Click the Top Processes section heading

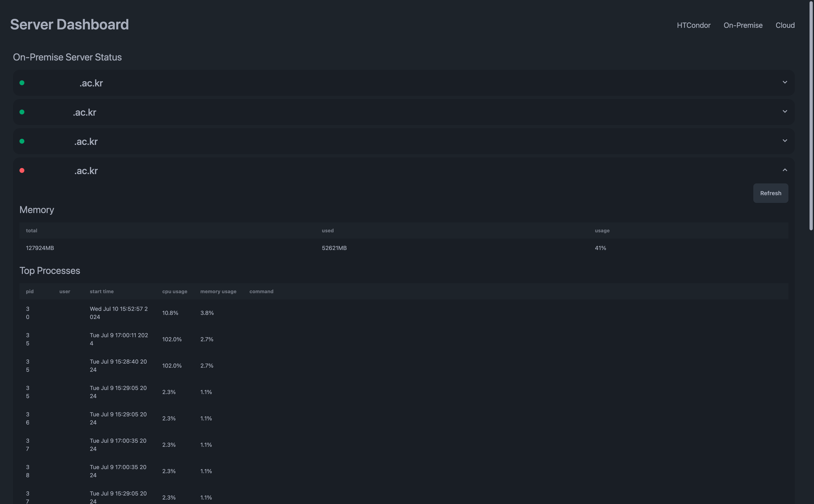[x=50, y=271]
